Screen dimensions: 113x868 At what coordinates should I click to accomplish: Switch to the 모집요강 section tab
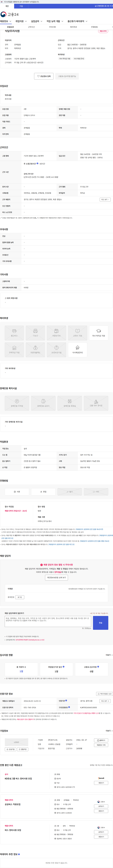10,27
